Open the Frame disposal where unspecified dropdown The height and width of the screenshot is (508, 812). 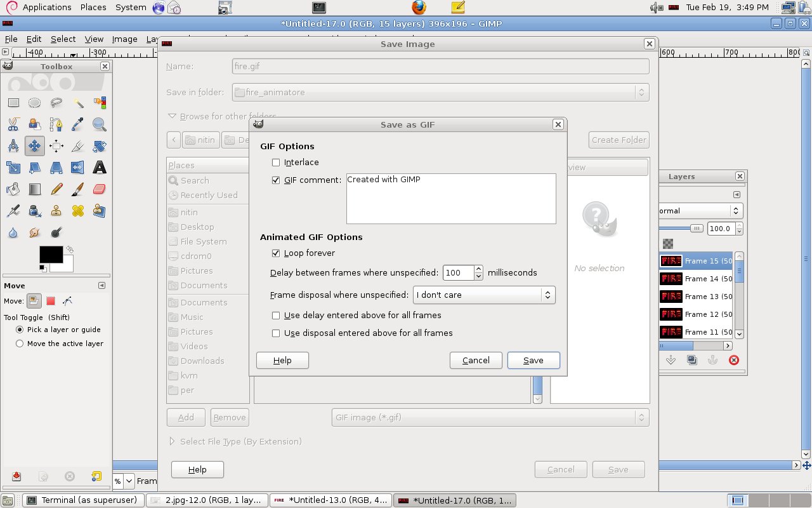point(484,295)
